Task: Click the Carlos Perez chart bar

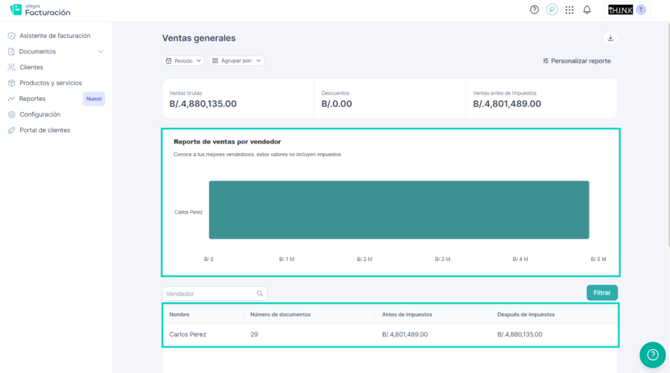Action: pyautogui.click(x=399, y=210)
